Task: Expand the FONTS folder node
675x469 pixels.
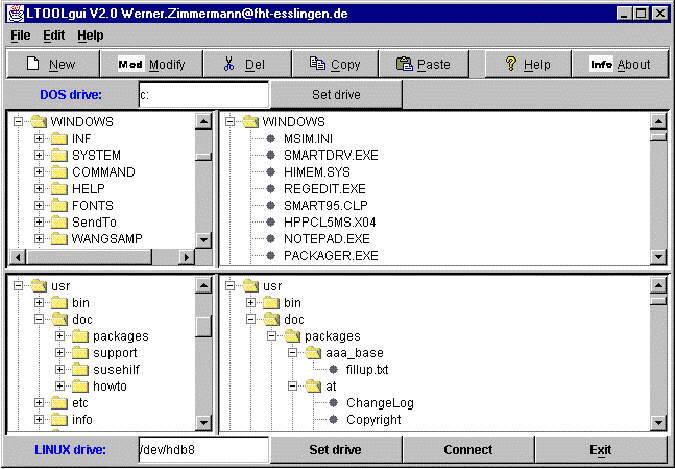Action: tap(39, 205)
